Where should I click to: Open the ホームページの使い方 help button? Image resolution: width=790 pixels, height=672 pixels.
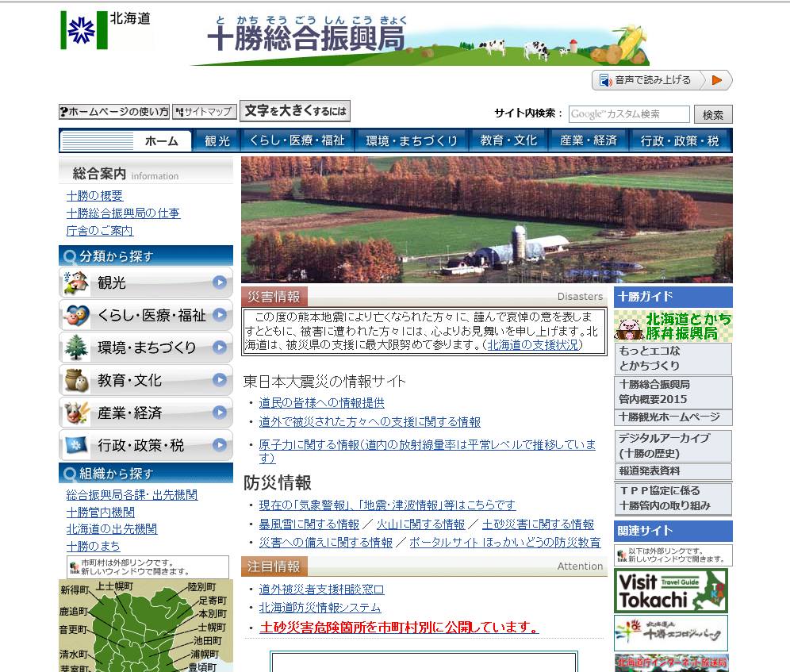(x=114, y=111)
